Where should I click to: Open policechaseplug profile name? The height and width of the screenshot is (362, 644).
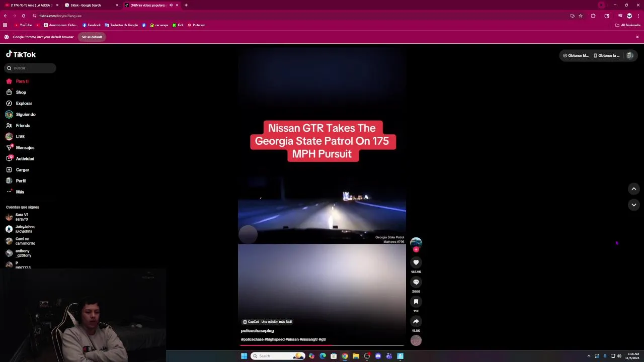click(x=257, y=331)
